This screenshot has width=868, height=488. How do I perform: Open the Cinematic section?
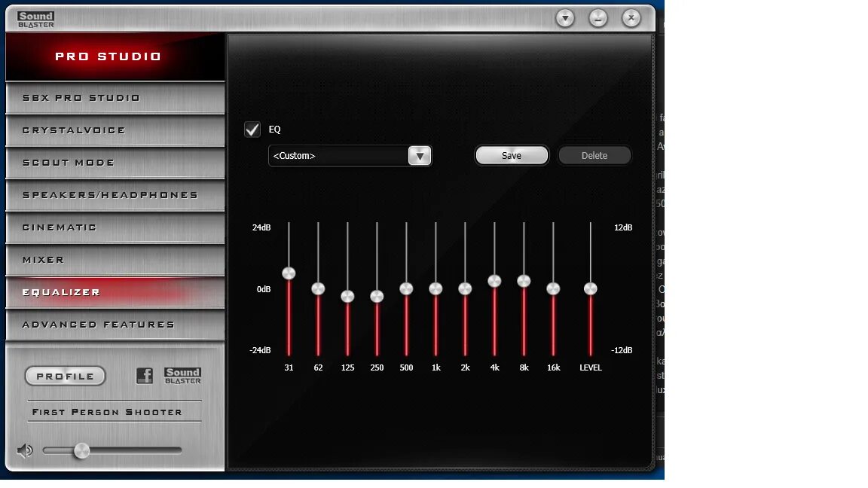click(x=115, y=227)
